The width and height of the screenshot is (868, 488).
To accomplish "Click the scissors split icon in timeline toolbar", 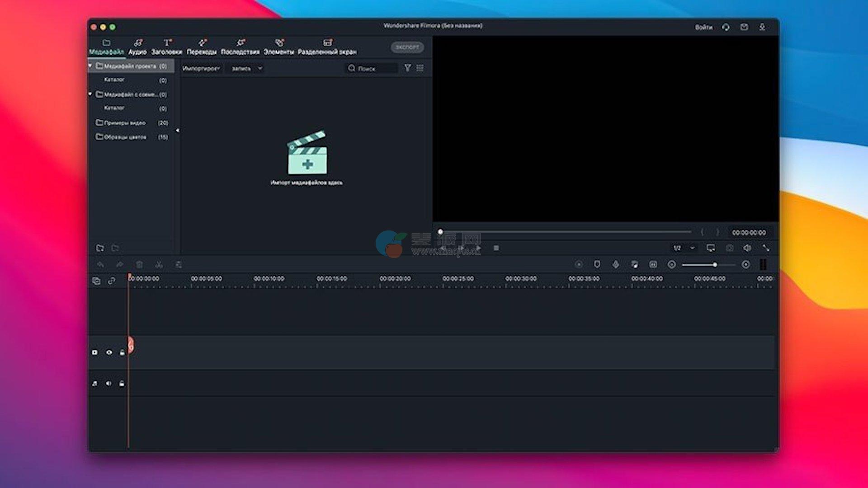I will coord(159,265).
